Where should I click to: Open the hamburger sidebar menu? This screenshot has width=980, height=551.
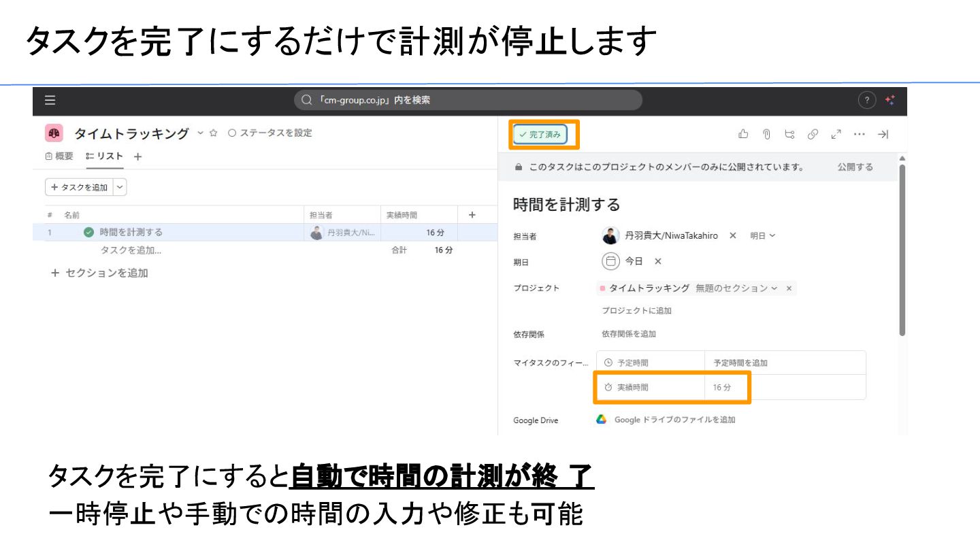pos(50,100)
